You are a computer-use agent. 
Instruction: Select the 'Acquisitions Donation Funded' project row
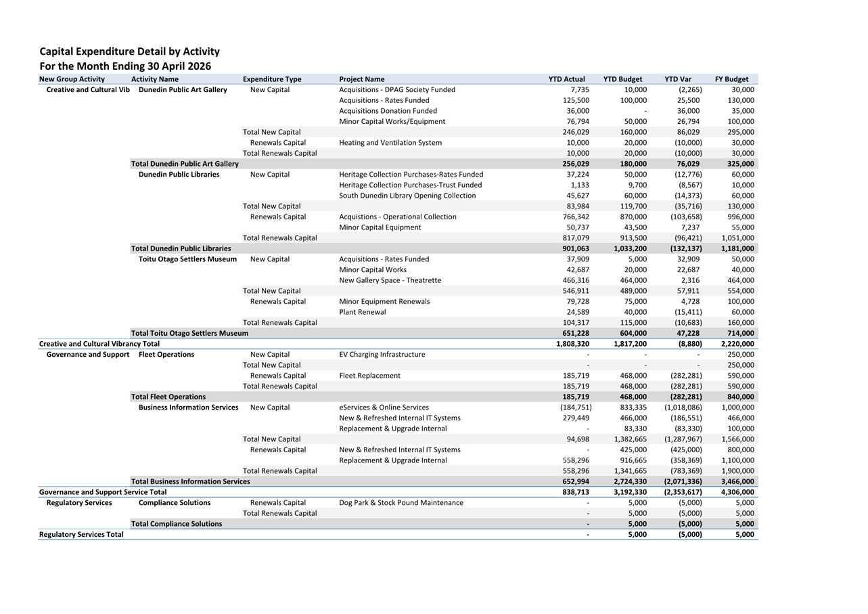click(388, 111)
